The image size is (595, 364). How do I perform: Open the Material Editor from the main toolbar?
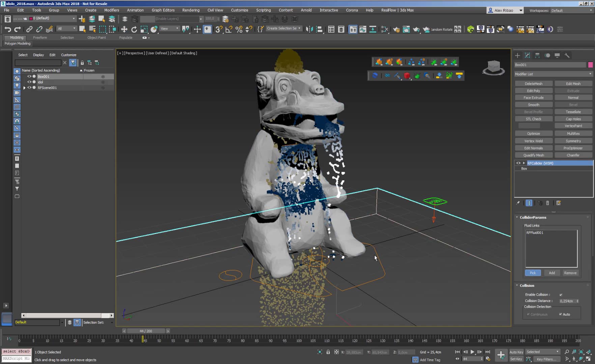(x=385, y=29)
